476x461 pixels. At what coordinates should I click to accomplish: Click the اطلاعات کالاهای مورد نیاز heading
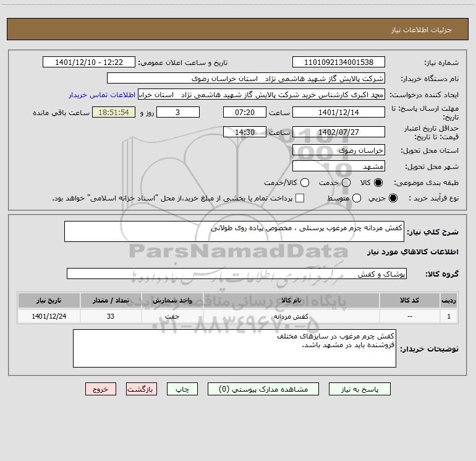pyautogui.click(x=412, y=252)
